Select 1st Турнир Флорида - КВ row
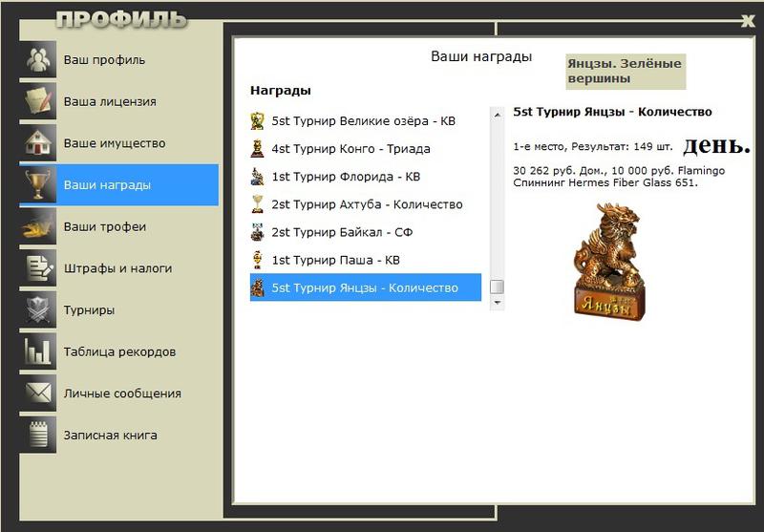The width and height of the screenshot is (764, 532). (x=366, y=177)
